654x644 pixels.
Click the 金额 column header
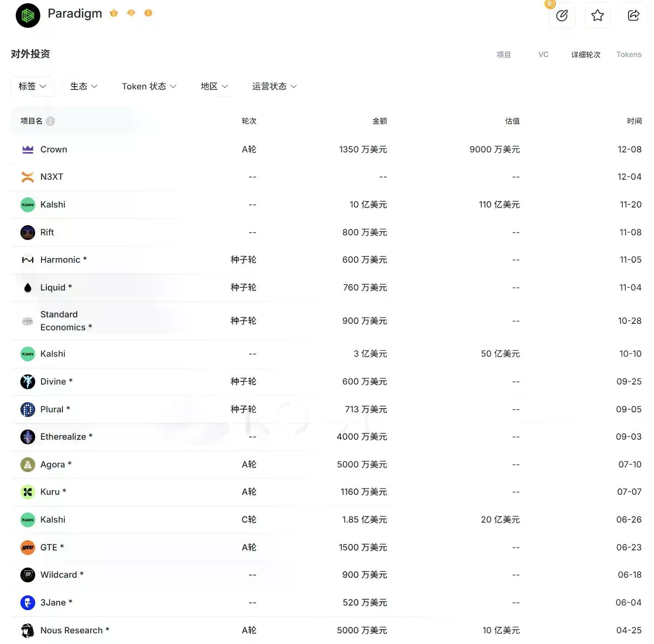(x=379, y=121)
